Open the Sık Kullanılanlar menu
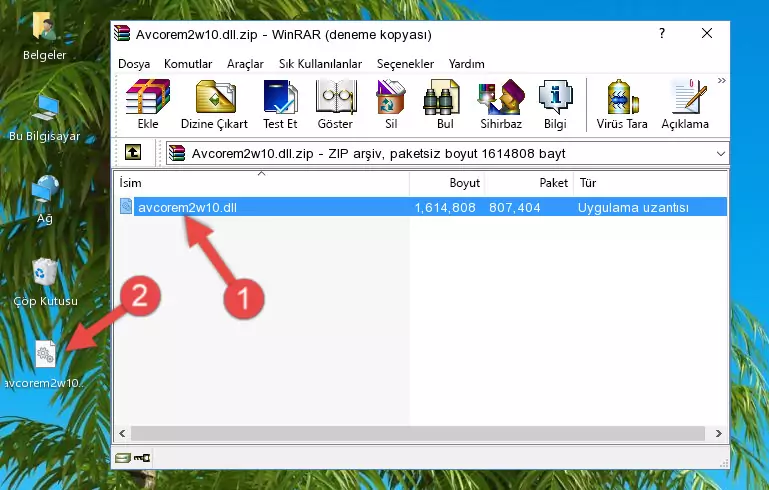 tap(320, 64)
